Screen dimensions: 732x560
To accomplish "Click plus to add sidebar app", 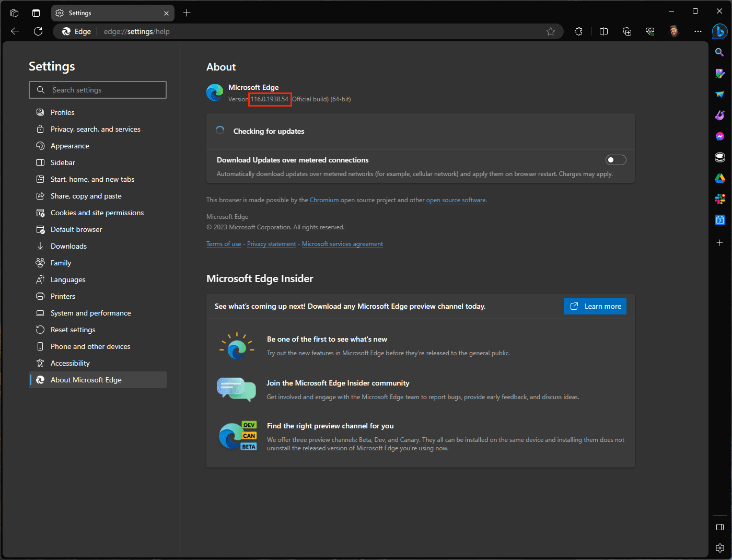I will click(x=719, y=243).
